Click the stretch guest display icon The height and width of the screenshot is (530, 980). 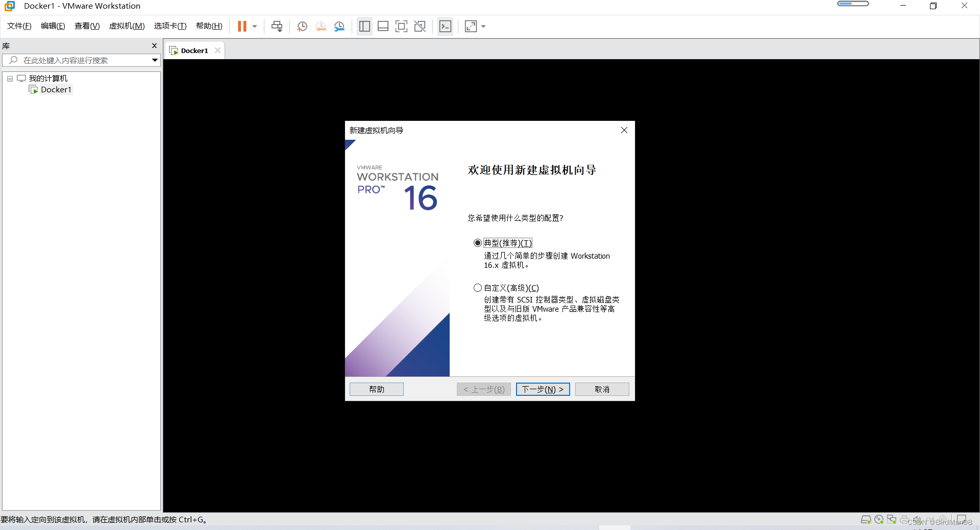pos(471,26)
